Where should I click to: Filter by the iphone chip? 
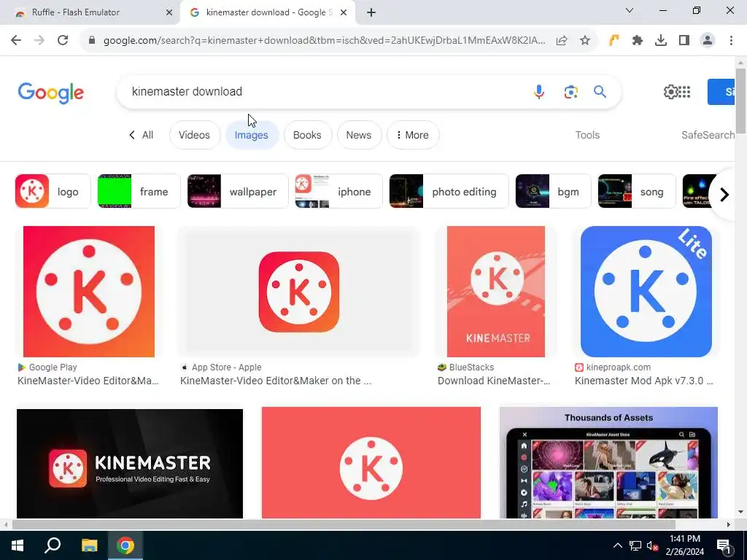tap(338, 192)
